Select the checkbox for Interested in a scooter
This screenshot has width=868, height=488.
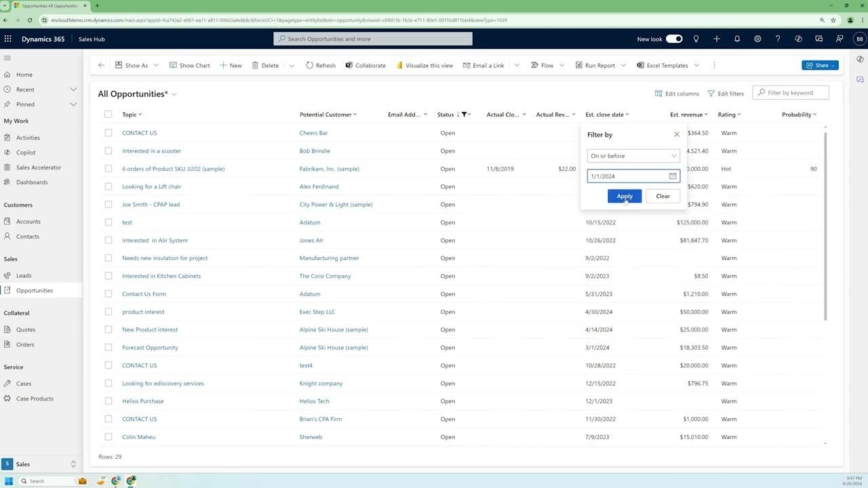tap(108, 150)
